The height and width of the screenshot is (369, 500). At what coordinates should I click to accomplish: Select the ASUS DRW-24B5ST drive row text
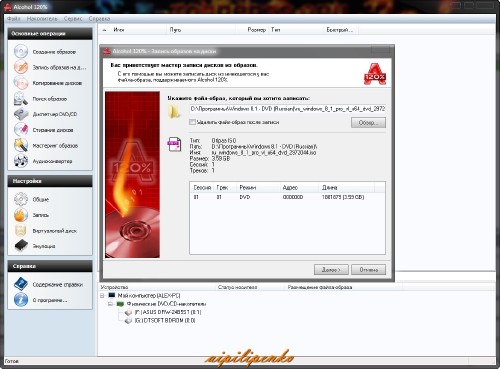click(x=168, y=312)
